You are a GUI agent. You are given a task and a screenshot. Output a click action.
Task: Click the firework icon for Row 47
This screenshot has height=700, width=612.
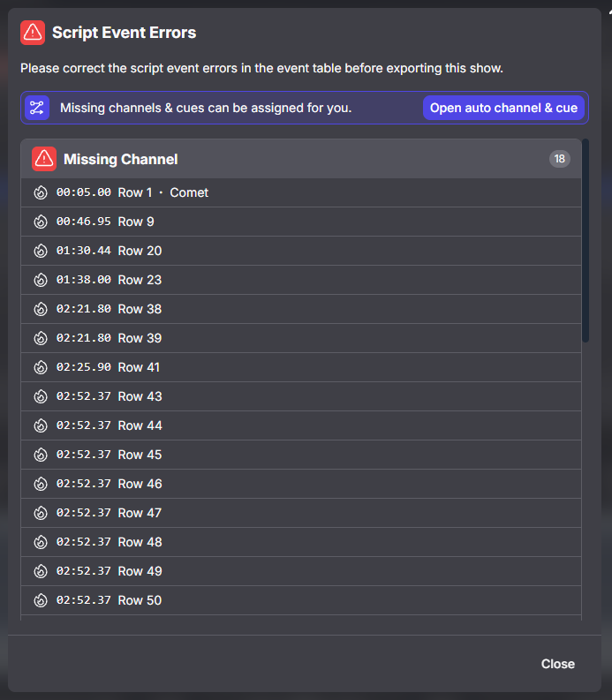(41, 513)
